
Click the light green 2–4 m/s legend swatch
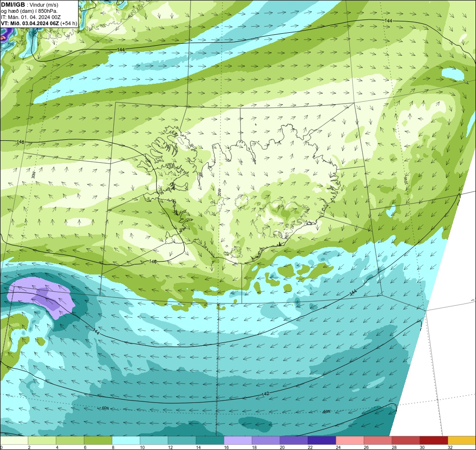click(x=42, y=440)
